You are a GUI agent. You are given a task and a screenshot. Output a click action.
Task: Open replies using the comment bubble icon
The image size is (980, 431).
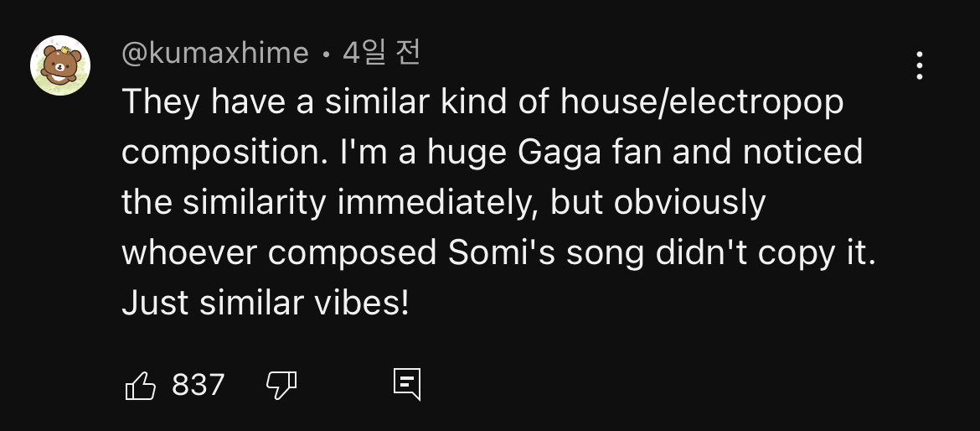(x=406, y=384)
